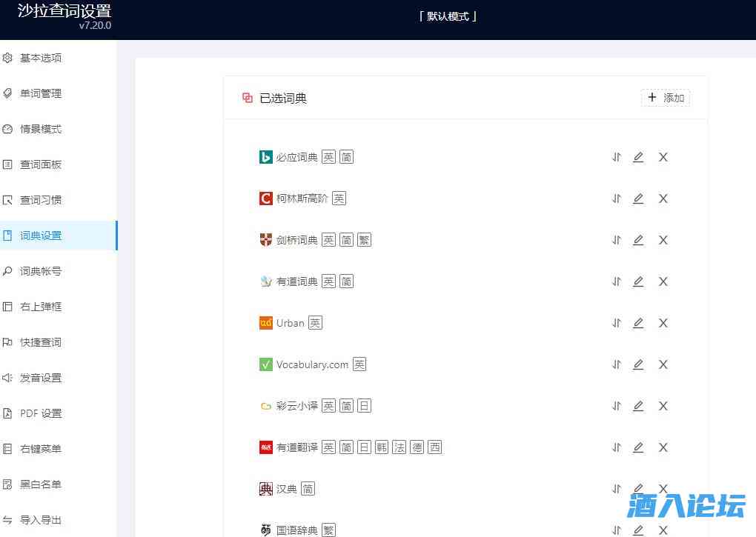Open 基本选项 basic options menu
This screenshot has width=756, height=537.
point(58,58)
